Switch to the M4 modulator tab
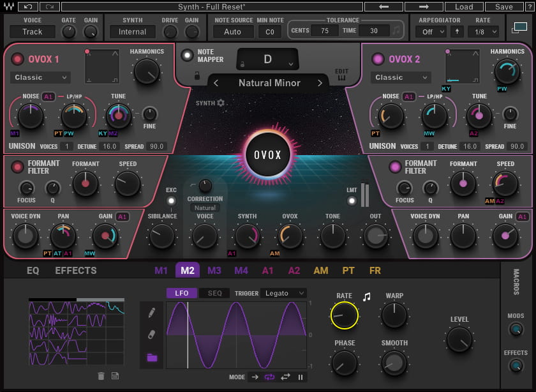The width and height of the screenshot is (536, 392). 241,271
